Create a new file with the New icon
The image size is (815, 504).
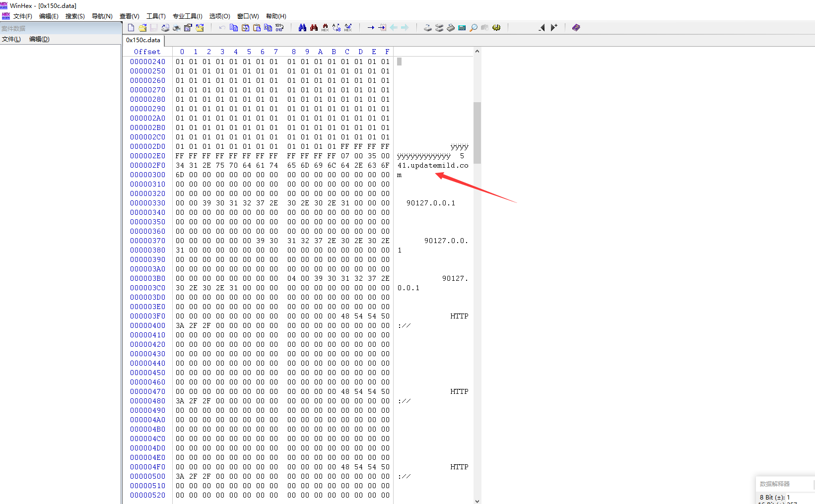click(x=131, y=28)
